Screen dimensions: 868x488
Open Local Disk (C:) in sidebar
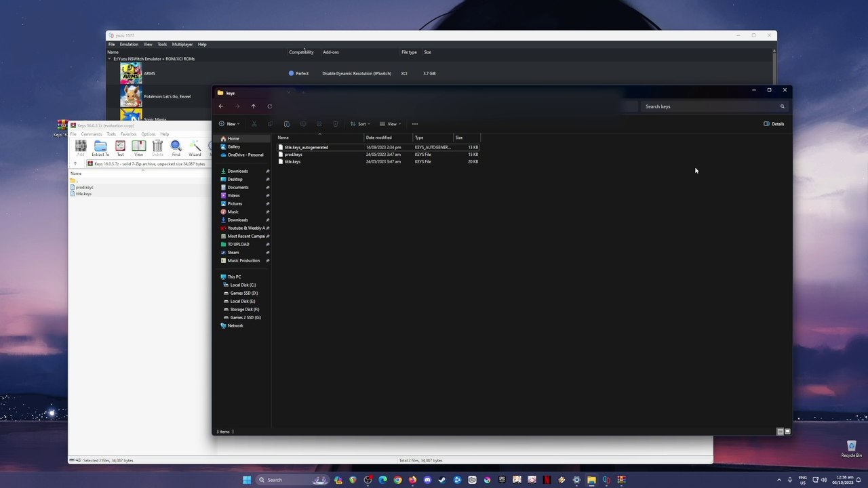point(242,285)
